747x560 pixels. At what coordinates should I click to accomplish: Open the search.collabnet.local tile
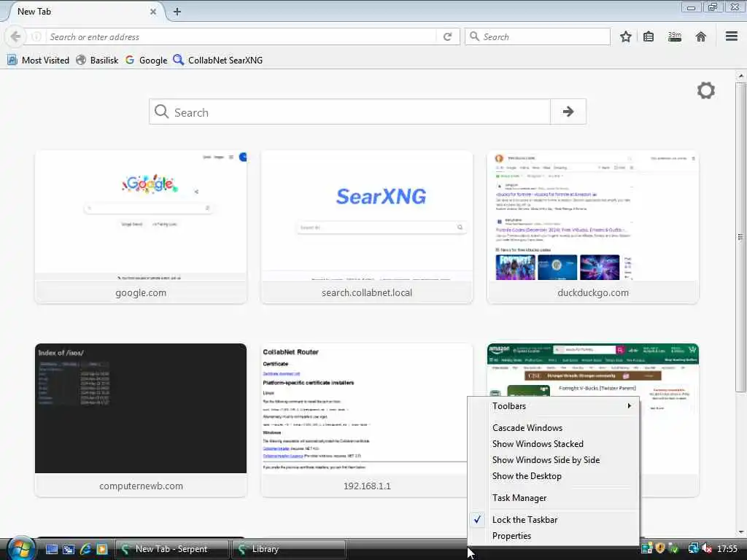click(x=367, y=227)
